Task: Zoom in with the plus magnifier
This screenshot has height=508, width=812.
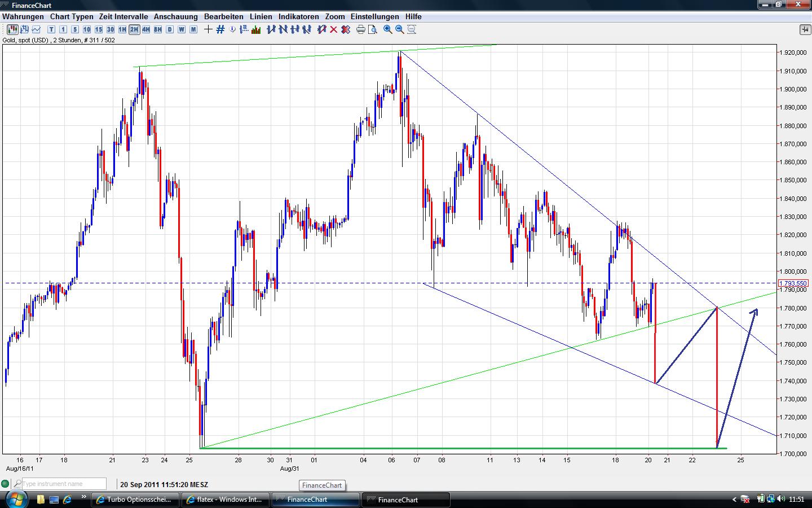Action: (x=388, y=29)
